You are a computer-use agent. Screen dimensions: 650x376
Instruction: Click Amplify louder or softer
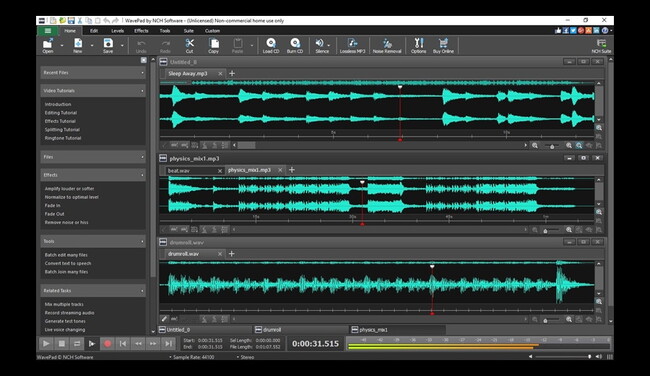(69, 189)
